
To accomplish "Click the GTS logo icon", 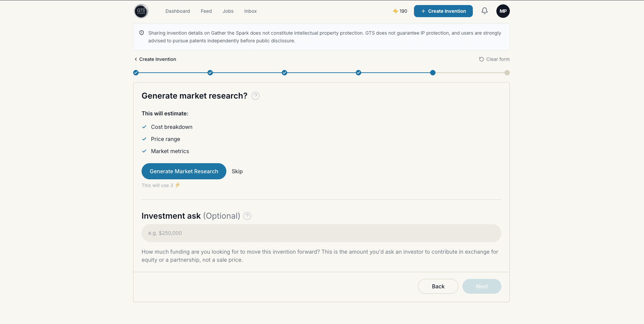I will coord(141,11).
